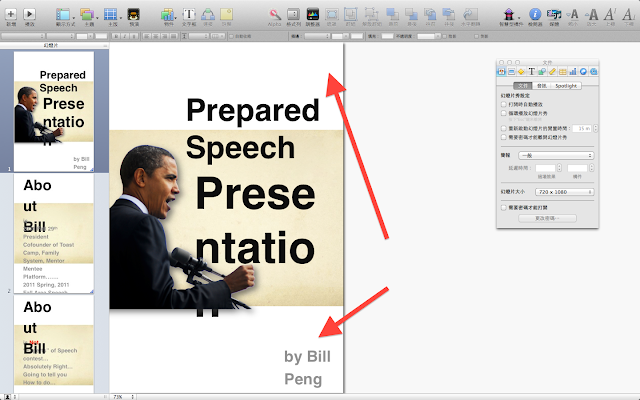The image size is (640, 400).
Task: Click the Send to Back toolbar icon
Action: pyautogui.click(x=411, y=15)
